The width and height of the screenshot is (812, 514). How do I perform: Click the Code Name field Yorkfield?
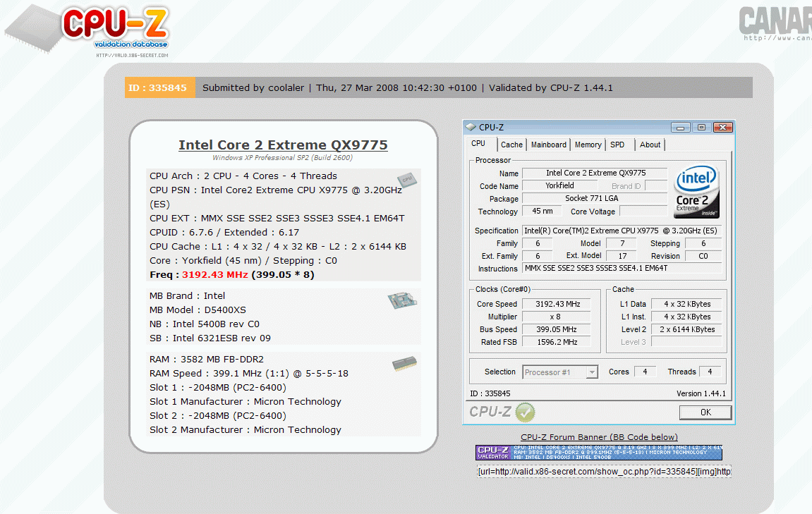560,185
